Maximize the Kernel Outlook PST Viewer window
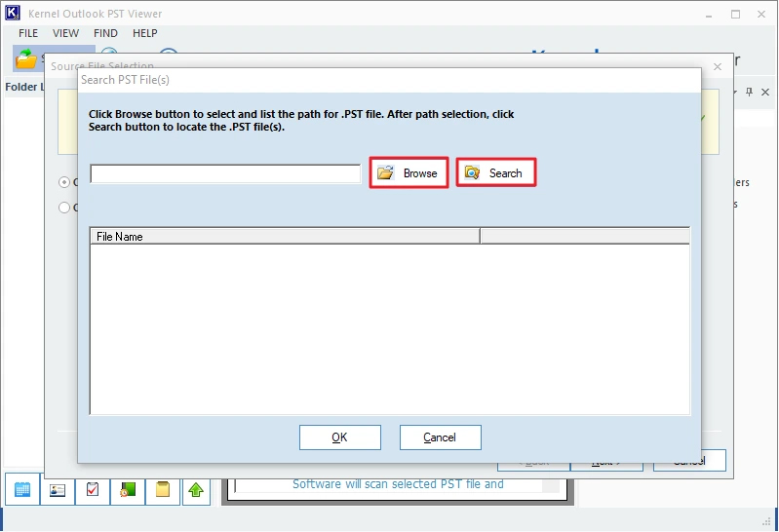779x532 pixels. point(735,14)
